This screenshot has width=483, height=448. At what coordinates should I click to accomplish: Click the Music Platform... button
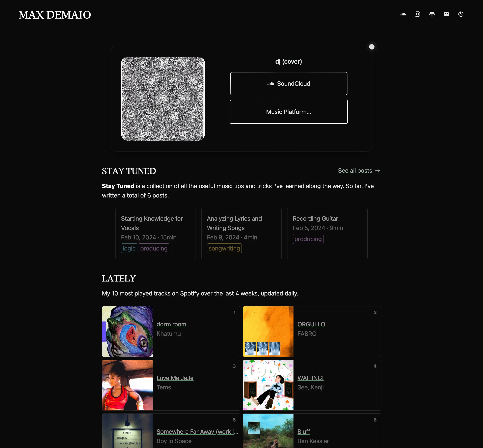pyautogui.click(x=289, y=112)
